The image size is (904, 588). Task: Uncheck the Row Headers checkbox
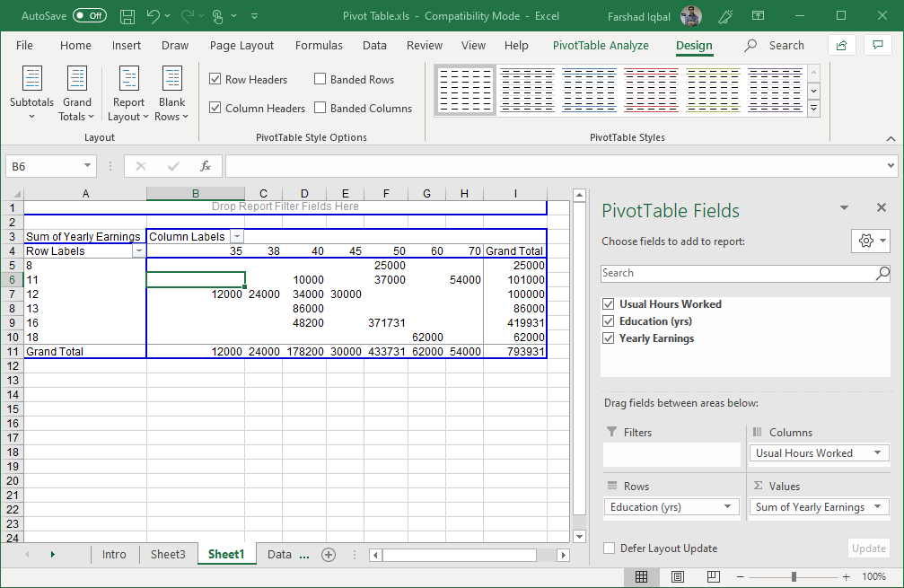coord(215,79)
